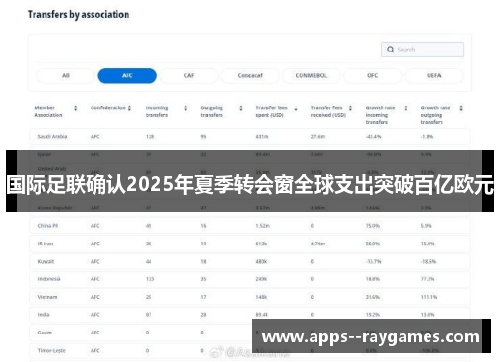Viewport: 500px width, 362px height.
Task: Sort by Growth rate incoming transfers arrows
Action: tap(406, 108)
